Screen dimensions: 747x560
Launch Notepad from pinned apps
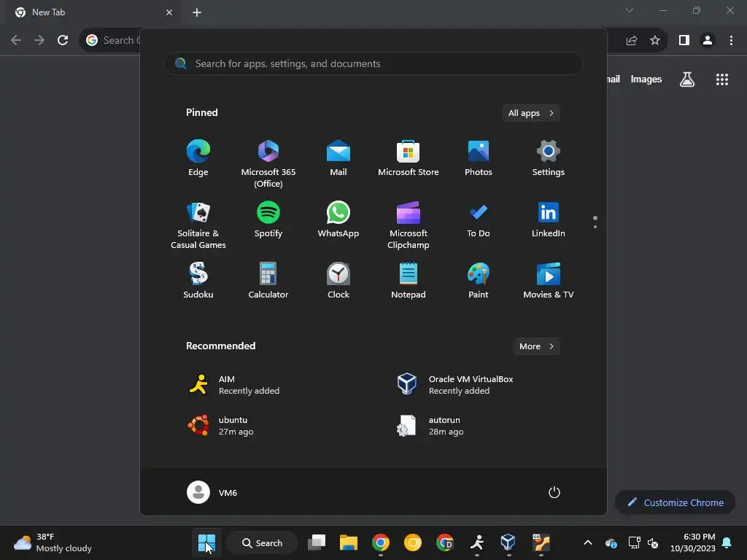[409, 281]
